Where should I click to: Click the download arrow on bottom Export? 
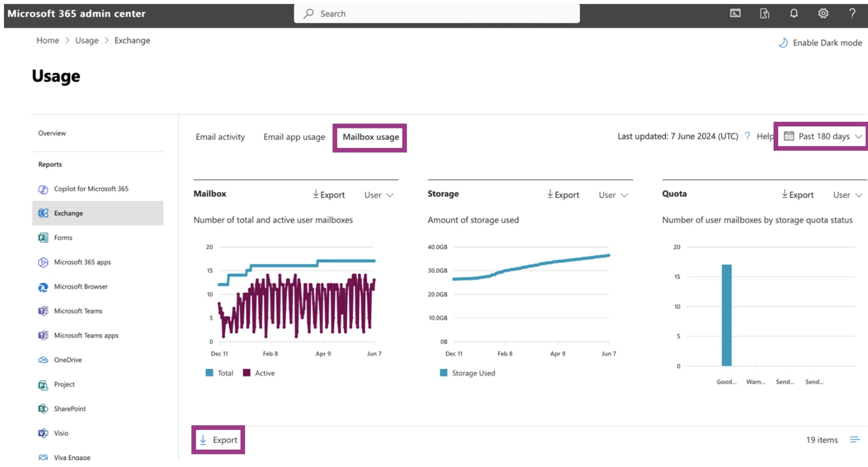(x=203, y=440)
